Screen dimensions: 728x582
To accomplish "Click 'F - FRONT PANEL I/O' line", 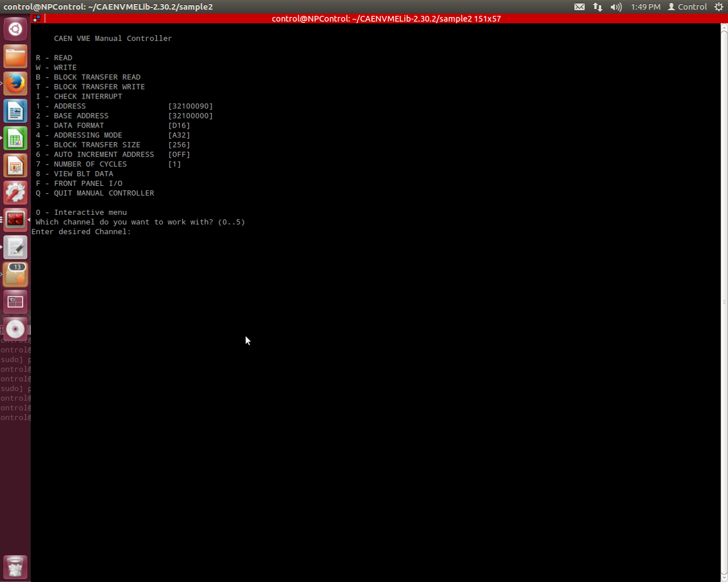I will [x=79, y=183].
